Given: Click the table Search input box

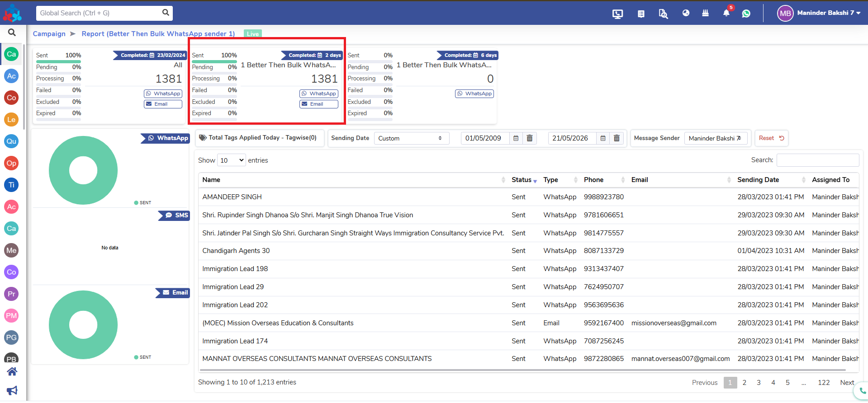Looking at the screenshot, I should (x=818, y=160).
